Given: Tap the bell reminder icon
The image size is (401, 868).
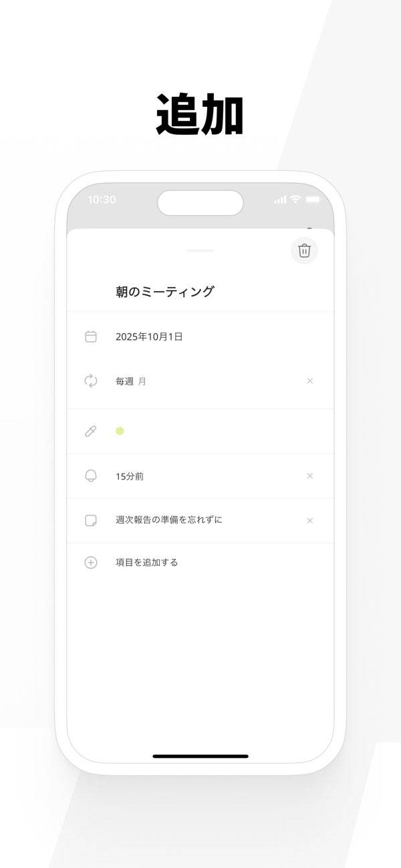Looking at the screenshot, I should click(x=91, y=476).
